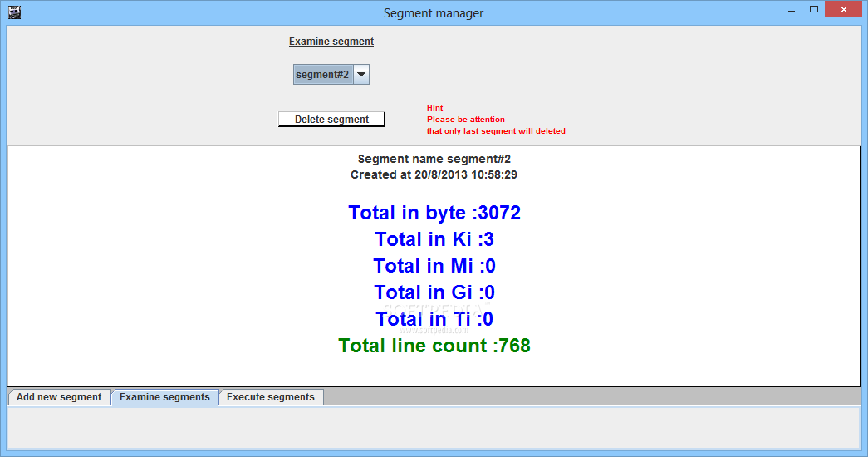Click the 'Please be attention' hint line
The height and width of the screenshot is (457, 868).
tap(465, 120)
